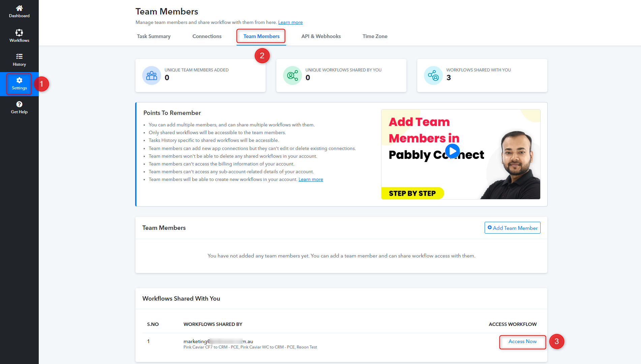641x364 pixels.
Task: Select the Team Members tab
Action: click(262, 36)
